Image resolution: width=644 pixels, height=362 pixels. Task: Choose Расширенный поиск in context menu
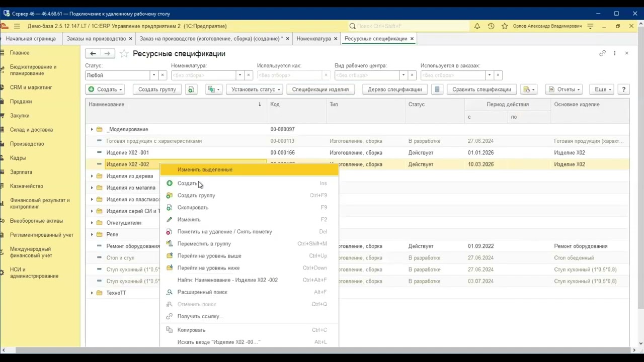(x=250, y=292)
